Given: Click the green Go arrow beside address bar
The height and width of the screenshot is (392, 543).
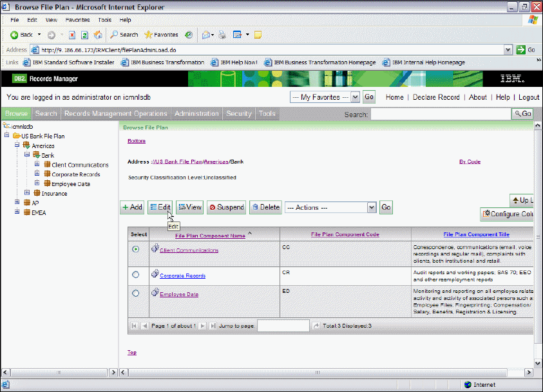Looking at the screenshot, I should pos(520,50).
